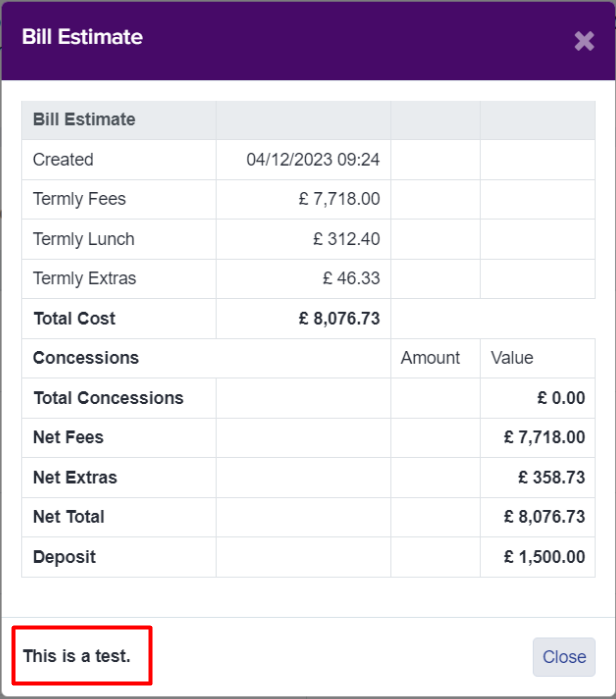The image size is (616, 699).
Task: Click the Termly Extras value £ 46.33
Action: pos(351,278)
